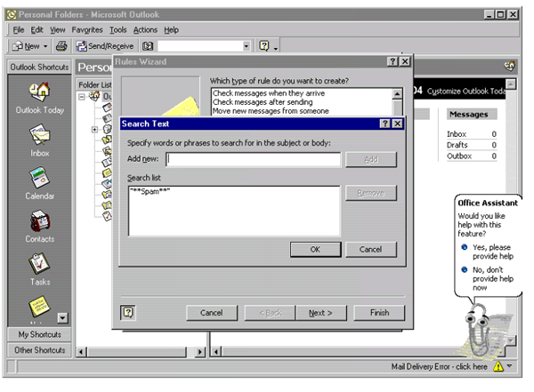This screenshot has width=534, height=392.
Task: Open the New button dropdown arrow
Action: pos(45,46)
